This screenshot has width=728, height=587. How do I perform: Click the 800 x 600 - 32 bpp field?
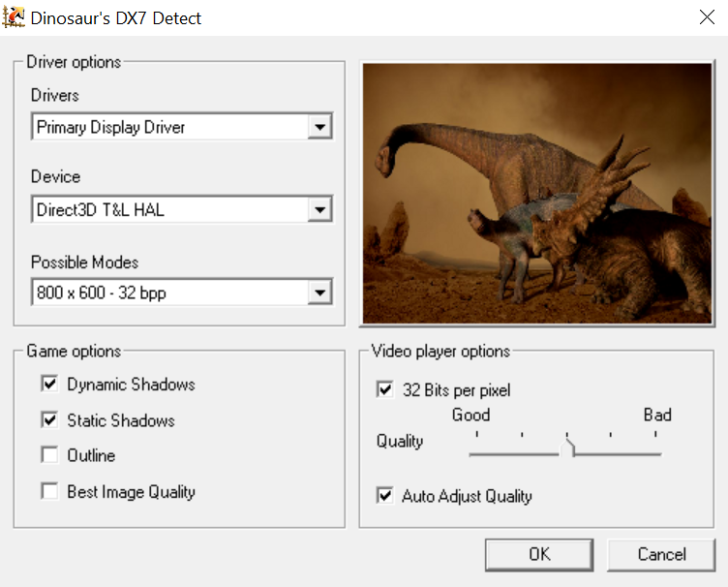tap(182, 293)
